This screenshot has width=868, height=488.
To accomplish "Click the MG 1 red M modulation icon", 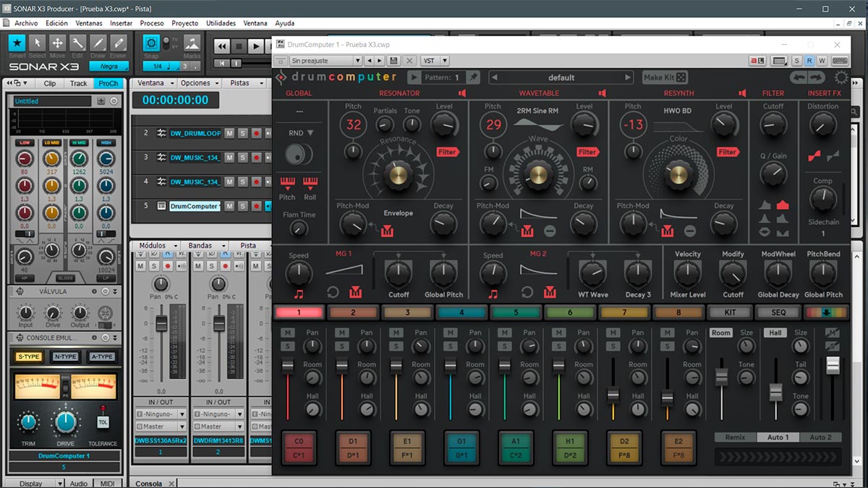I will click(355, 293).
